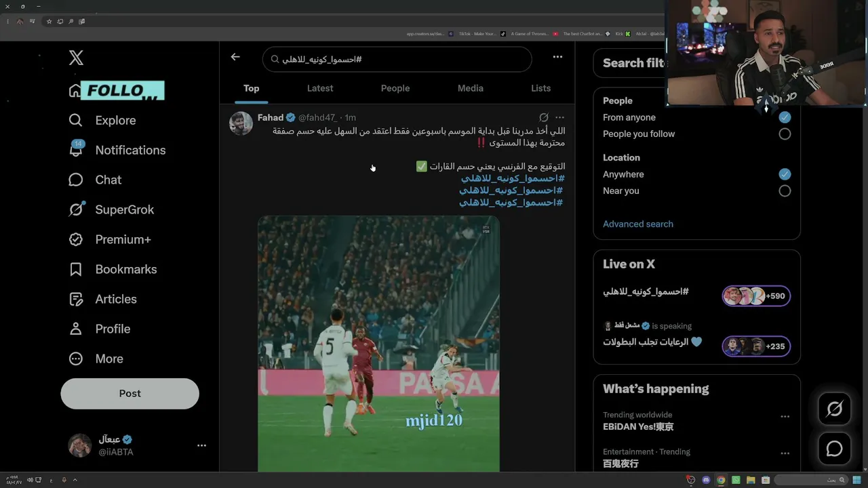Image resolution: width=868 pixels, height=488 pixels.
Task: Open the floating messages chat button
Action: tap(834, 449)
